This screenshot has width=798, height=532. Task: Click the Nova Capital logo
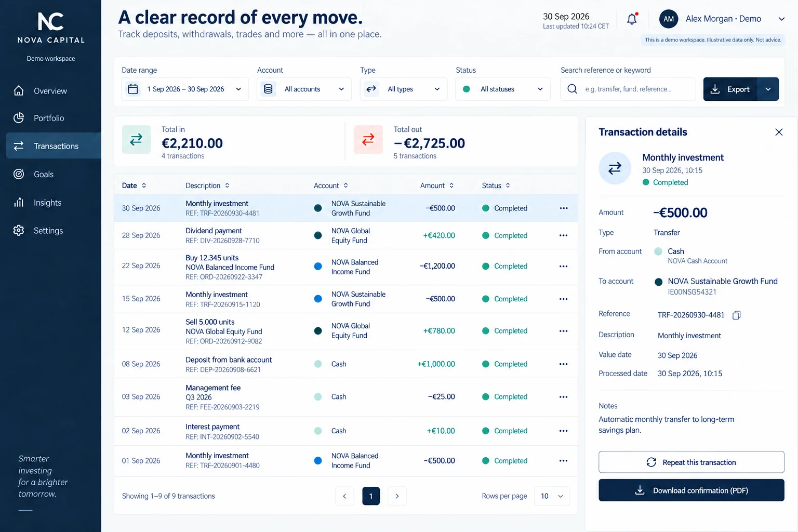coord(51,28)
